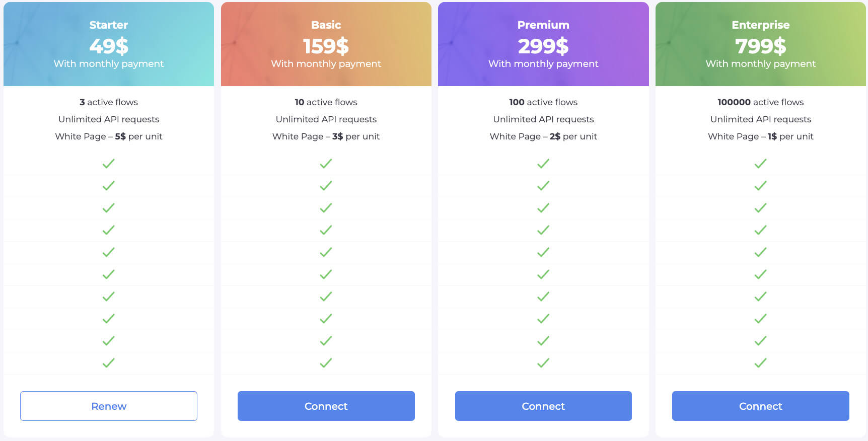Select the Enterprise 799$ plan header
The width and height of the screenshot is (868, 441).
(761, 44)
